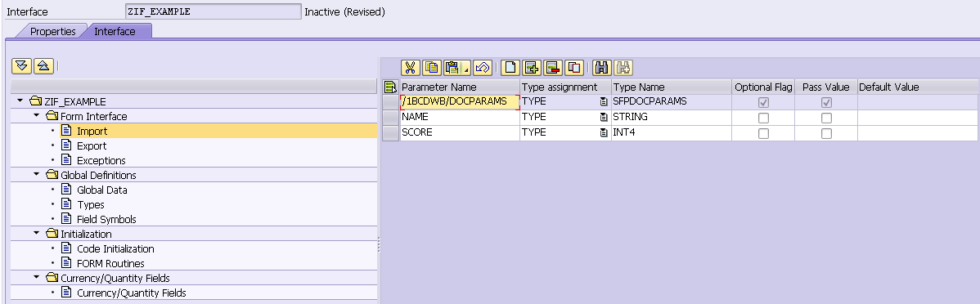This screenshot has width=980, height=304.
Task: Click the Delete Row icon with minus
Action: point(553,67)
